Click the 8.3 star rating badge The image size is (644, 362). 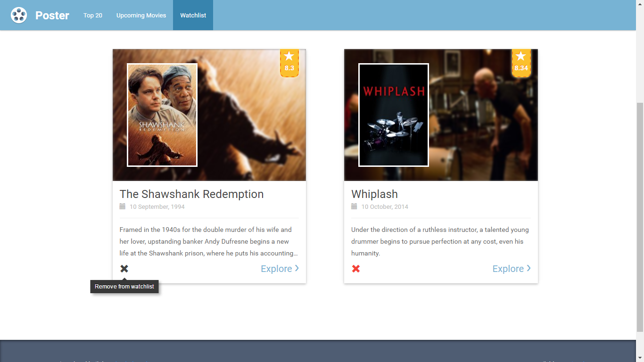[x=289, y=63]
